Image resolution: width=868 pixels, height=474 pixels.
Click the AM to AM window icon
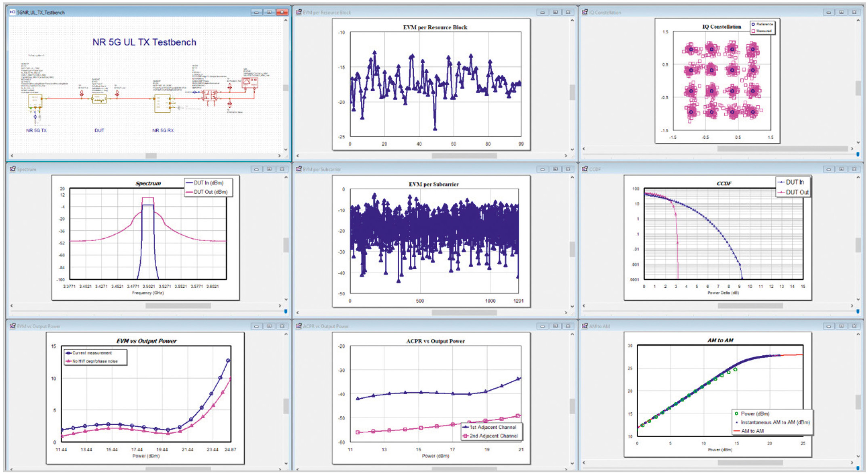pos(585,326)
